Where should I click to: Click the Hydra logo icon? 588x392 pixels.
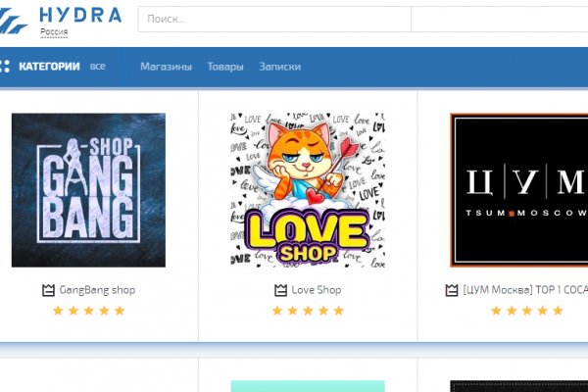(14, 20)
